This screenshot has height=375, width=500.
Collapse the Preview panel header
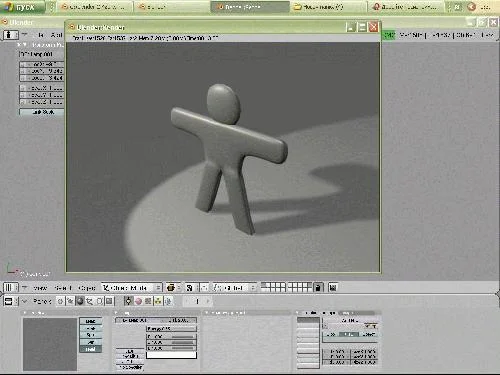tap(25, 313)
